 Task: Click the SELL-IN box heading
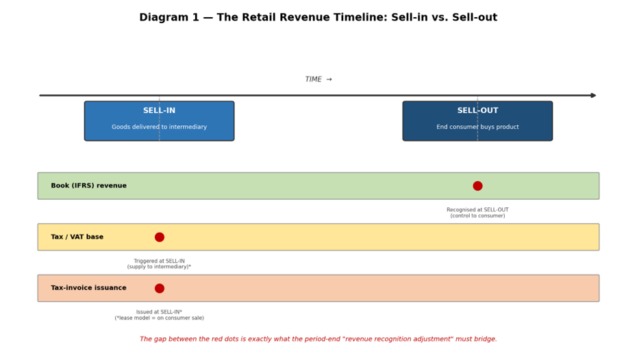[x=159, y=110]
